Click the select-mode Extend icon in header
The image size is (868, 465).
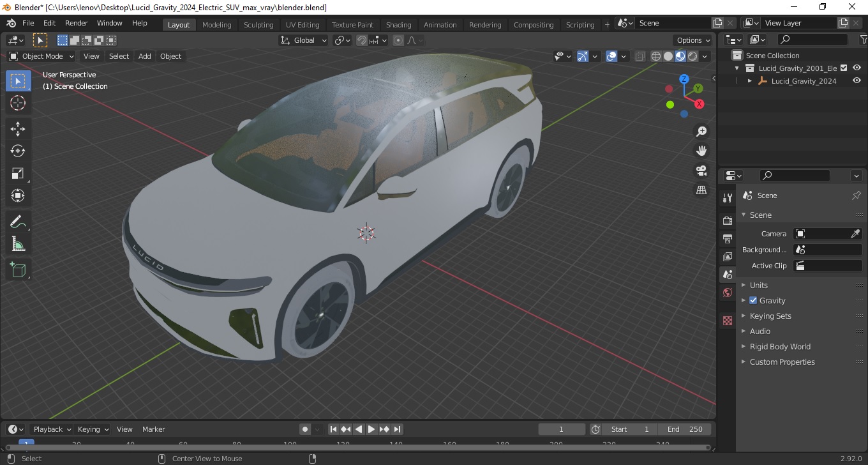(x=75, y=40)
